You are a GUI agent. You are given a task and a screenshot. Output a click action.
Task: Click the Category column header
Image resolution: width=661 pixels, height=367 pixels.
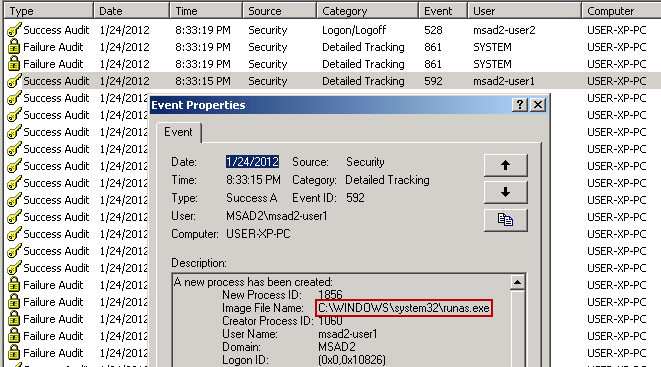[x=368, y=11]
